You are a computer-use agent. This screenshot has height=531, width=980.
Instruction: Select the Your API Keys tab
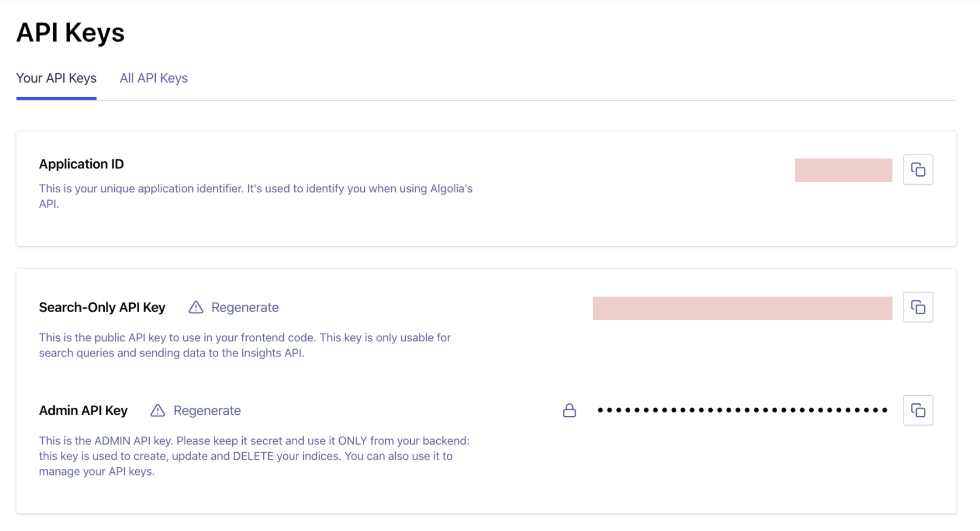click(x=56, y=78)
